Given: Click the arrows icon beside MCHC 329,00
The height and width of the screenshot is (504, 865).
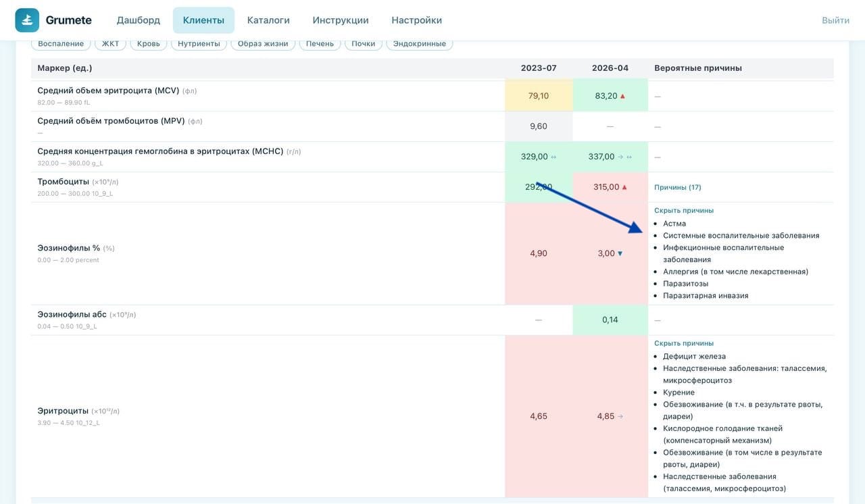Looking at the screenshot, I should tap(553, 157).
